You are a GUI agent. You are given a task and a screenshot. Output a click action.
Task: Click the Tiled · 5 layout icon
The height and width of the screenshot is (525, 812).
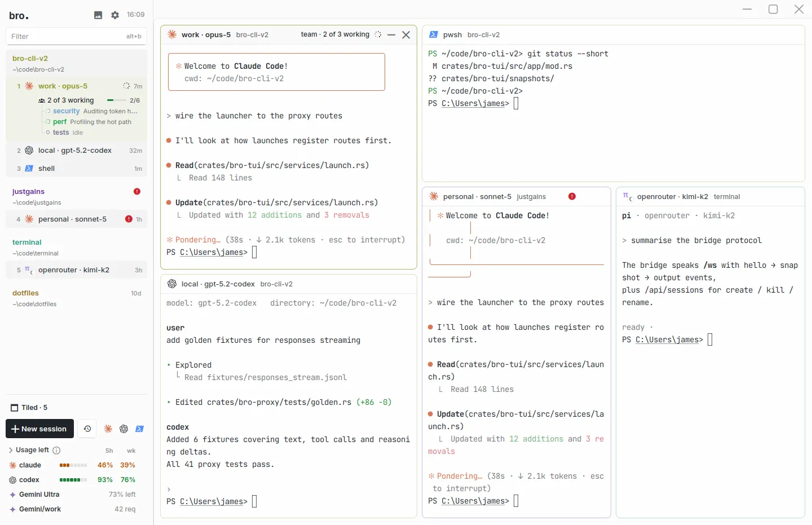click(x=15, y=408)
